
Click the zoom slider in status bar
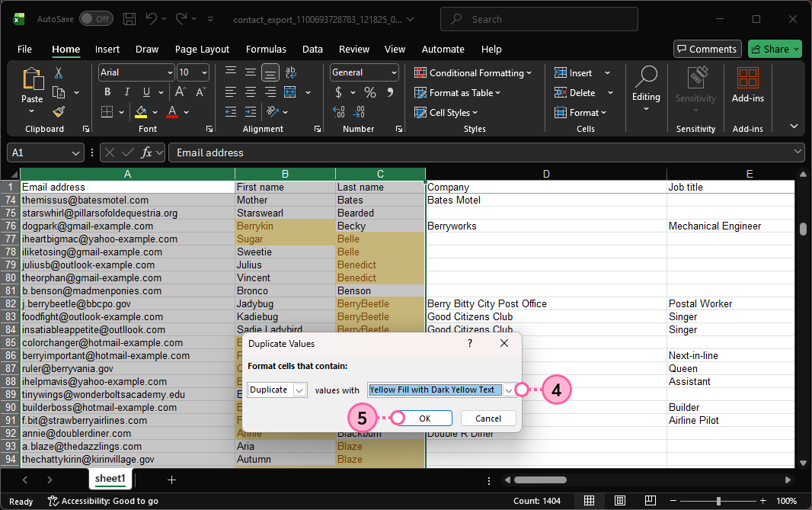pyautogui.click(x=719, y=501)
